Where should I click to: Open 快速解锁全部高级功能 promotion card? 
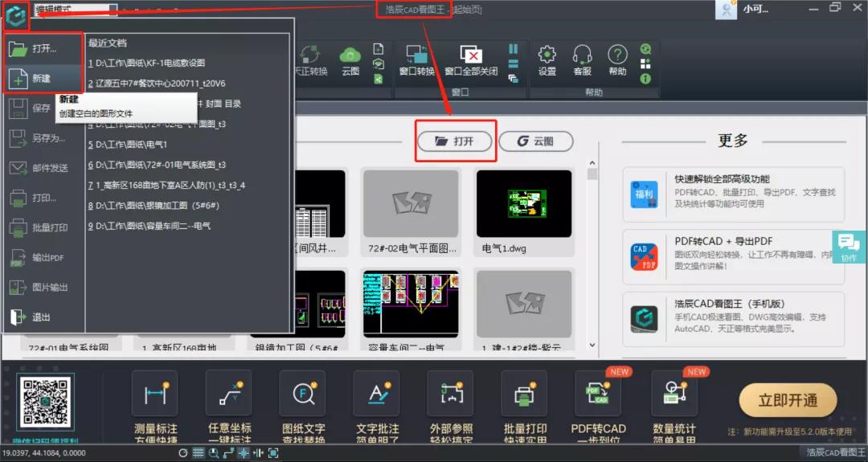734,194
